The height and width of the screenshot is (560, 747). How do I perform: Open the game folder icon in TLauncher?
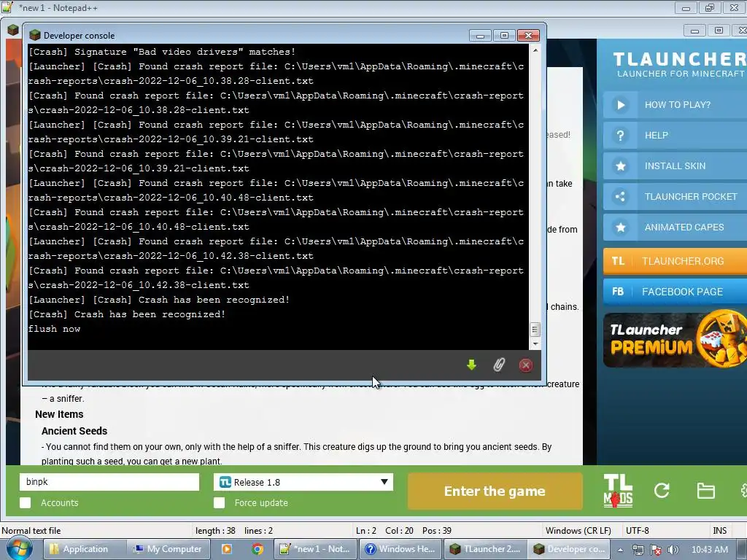pyautogui.click(x=705, y=491)
